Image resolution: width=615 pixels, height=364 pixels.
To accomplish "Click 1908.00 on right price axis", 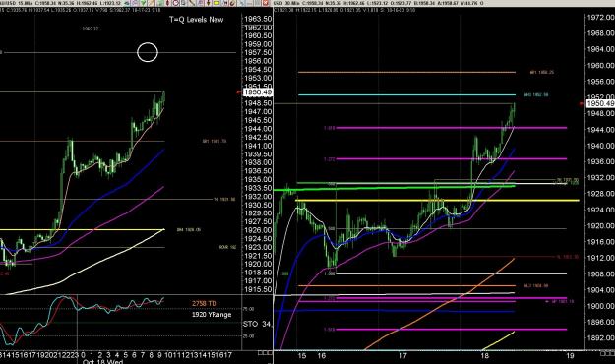I will [600, 273].
